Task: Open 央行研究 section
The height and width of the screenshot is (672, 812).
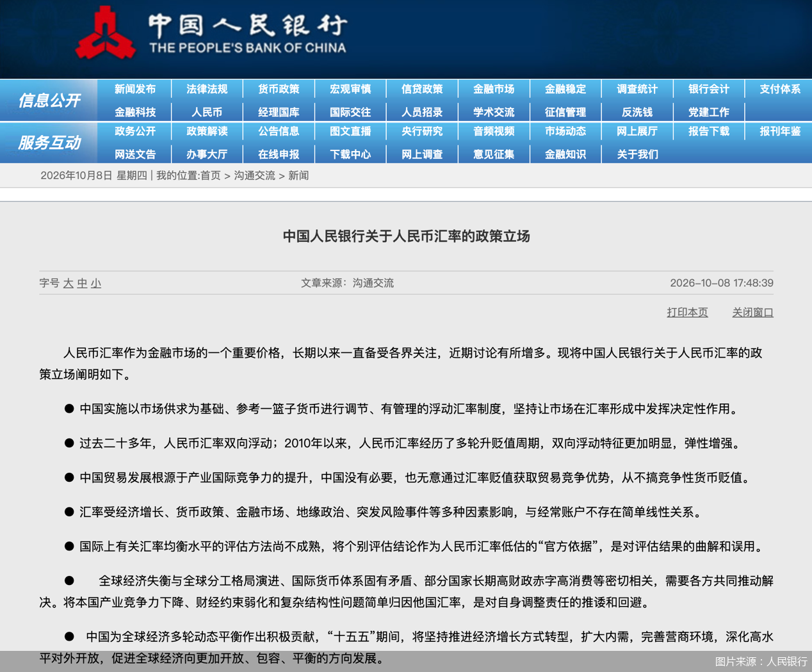Action: [422, 131]
